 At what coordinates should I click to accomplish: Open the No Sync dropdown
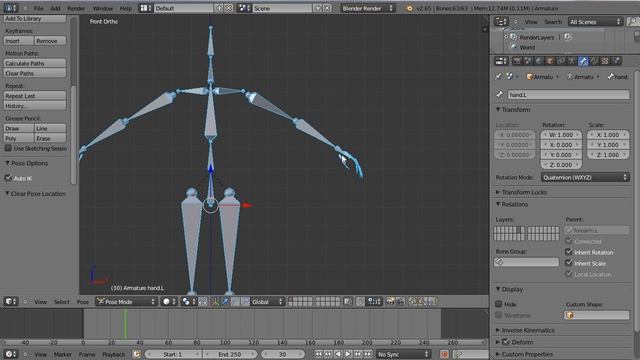[x=403, y=354]
